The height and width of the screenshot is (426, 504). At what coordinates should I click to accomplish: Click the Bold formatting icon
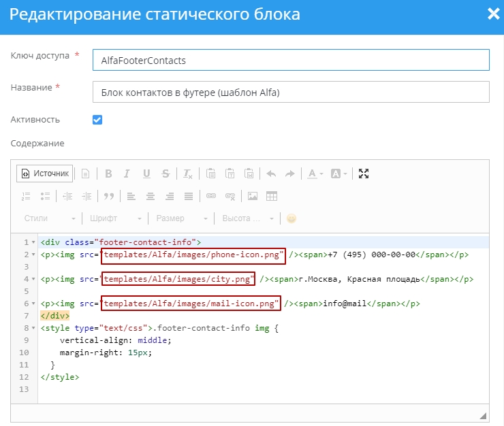108,174
